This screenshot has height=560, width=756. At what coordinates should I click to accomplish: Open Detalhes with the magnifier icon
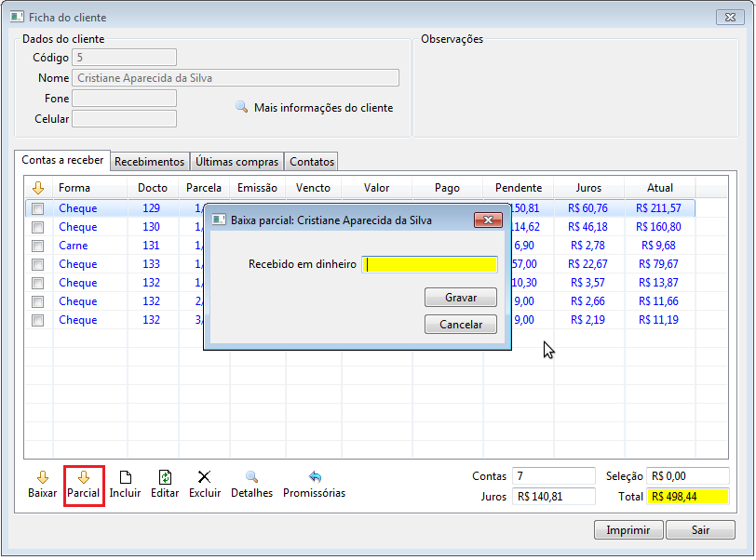[251, 477]
